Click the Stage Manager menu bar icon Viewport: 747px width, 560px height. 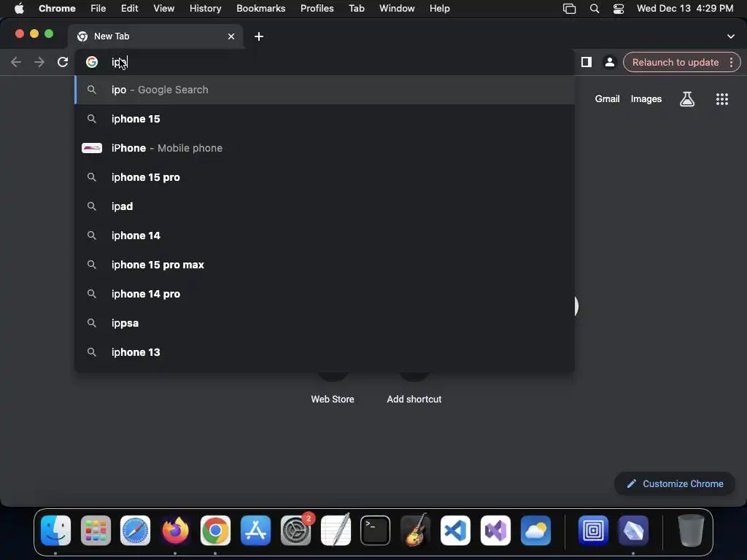tap(569, 9)
